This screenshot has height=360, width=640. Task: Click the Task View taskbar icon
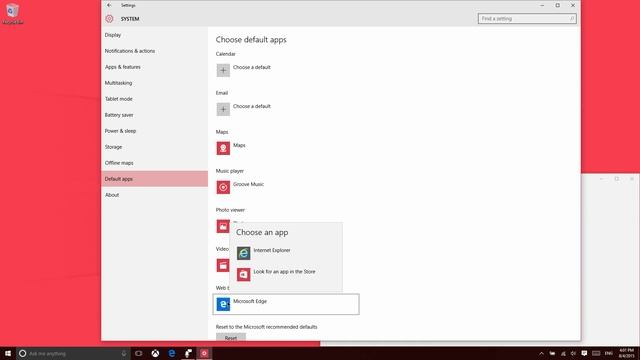click(x=139, y=353)
